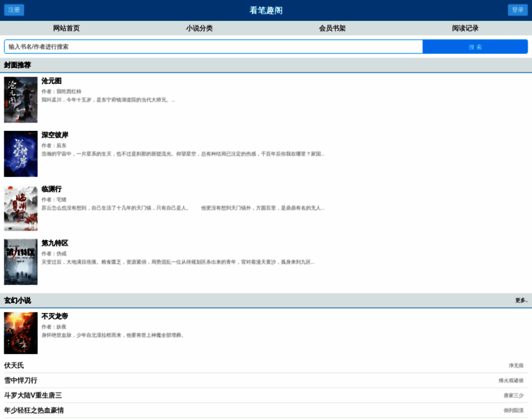Click the 沧元图 title link
Image resolution: width=532 pixels, height=420 pixels.
tap(52, 81)
